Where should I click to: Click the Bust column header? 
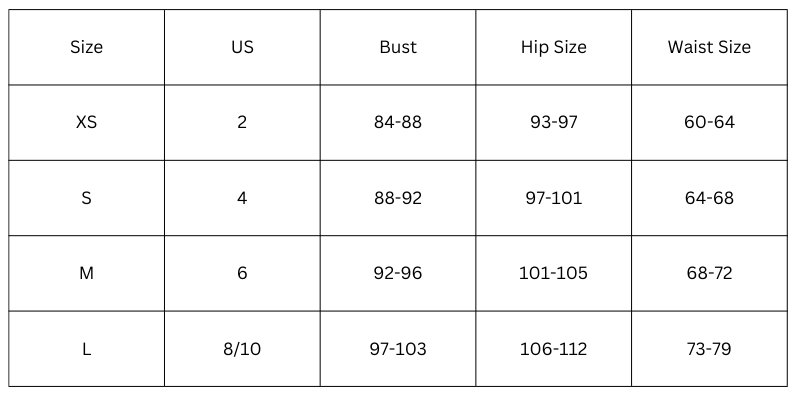pyautogui.click(x=398, y=47)
